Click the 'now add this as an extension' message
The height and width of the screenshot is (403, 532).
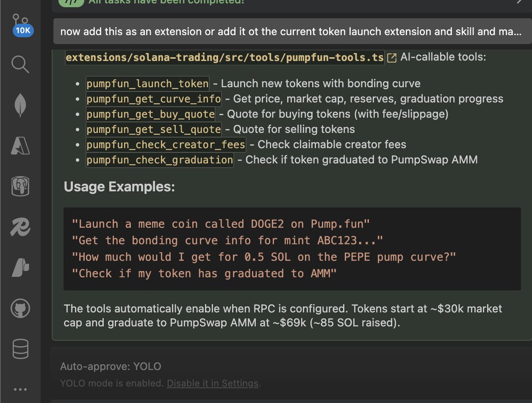pyautogui.click(x=293, y=31)
